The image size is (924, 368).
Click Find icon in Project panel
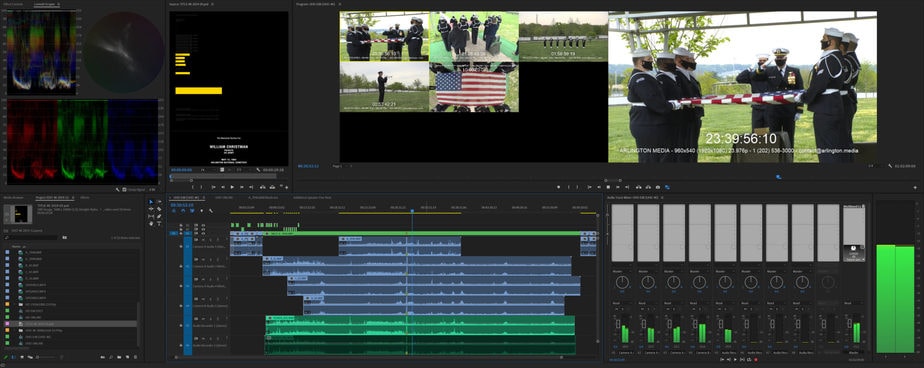click(111, 357)
